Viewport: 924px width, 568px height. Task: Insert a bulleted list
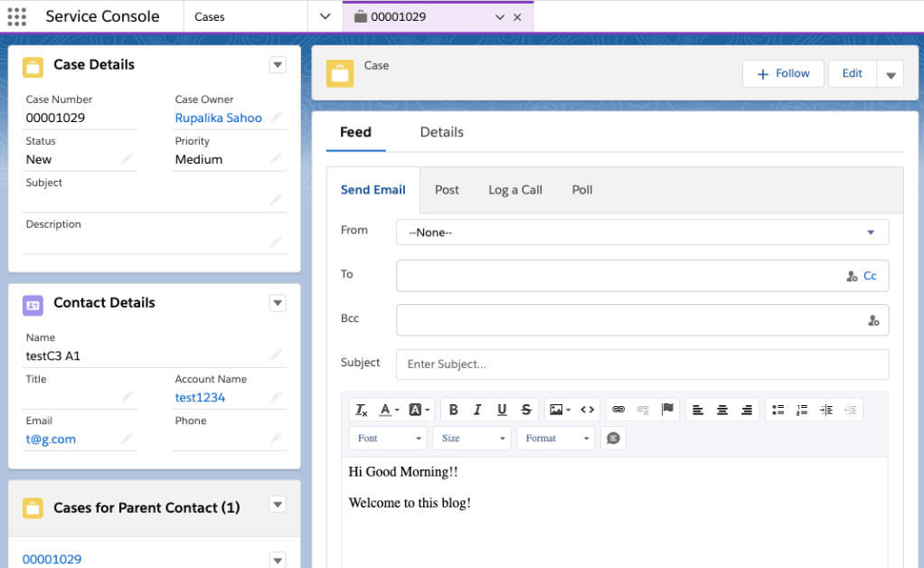coord(778,410)
